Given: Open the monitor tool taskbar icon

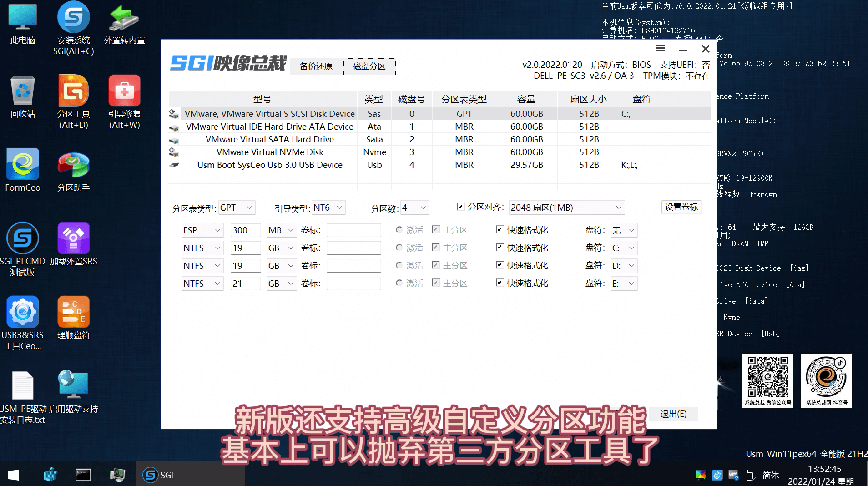Looking at the screenshot, I should click(x=117, y=475).
